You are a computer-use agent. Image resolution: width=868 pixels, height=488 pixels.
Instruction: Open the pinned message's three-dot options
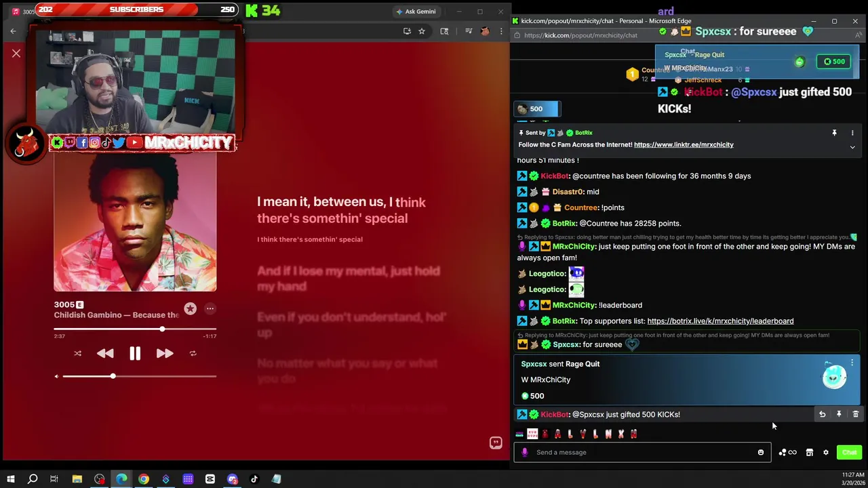coord(852,133)
